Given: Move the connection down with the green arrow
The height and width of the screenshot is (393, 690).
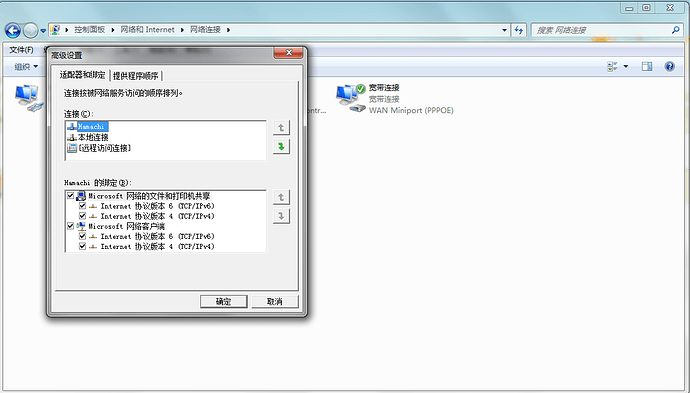Looking at the screenshot, I should (281, 146).
